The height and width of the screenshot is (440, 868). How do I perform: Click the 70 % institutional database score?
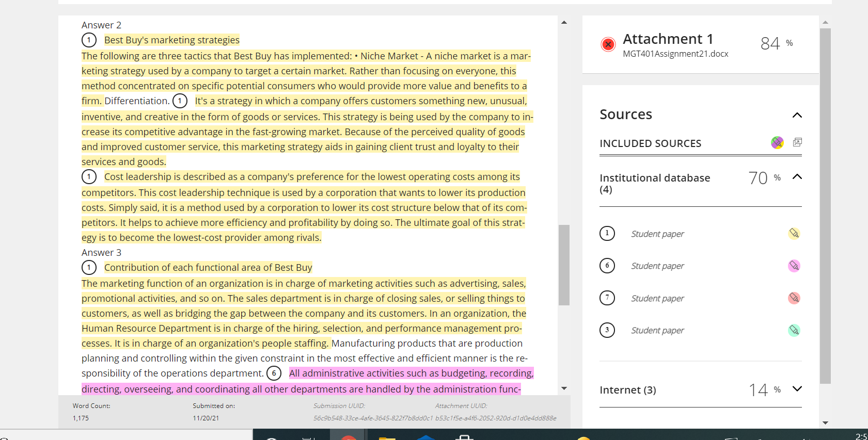coord(765,178)
